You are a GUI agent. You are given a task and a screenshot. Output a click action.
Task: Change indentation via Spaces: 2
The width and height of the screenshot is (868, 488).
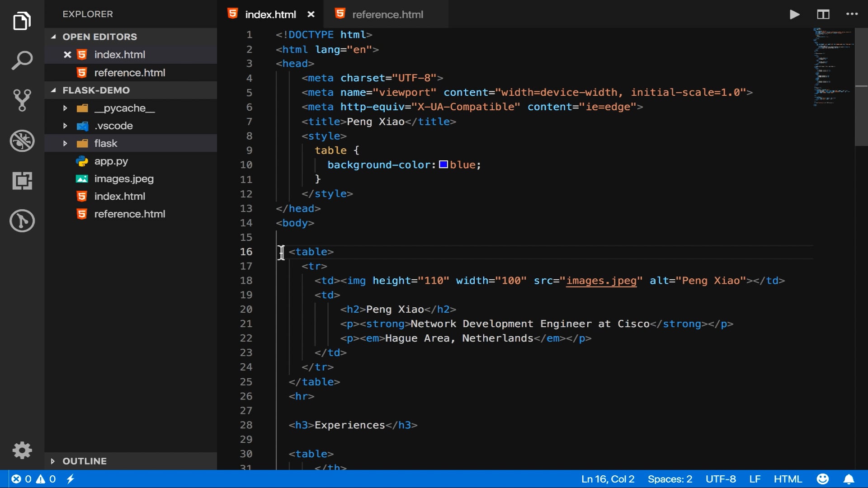670,479
